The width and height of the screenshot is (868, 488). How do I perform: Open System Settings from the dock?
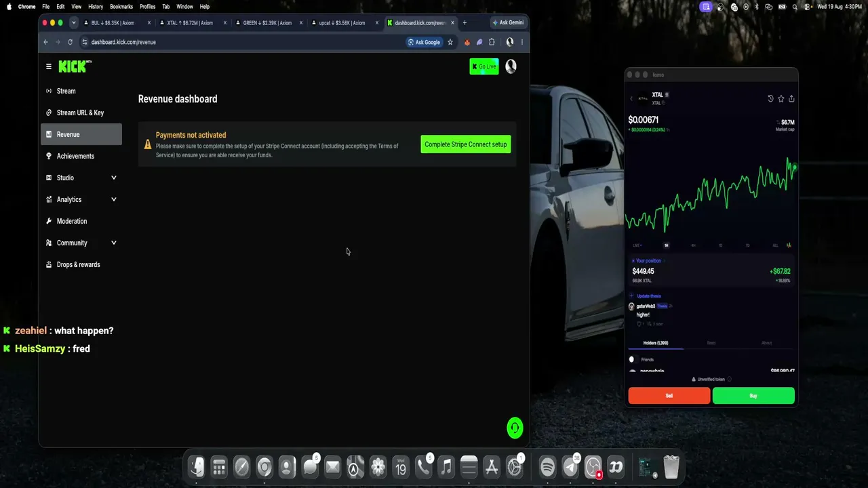(x=514, y=466)
